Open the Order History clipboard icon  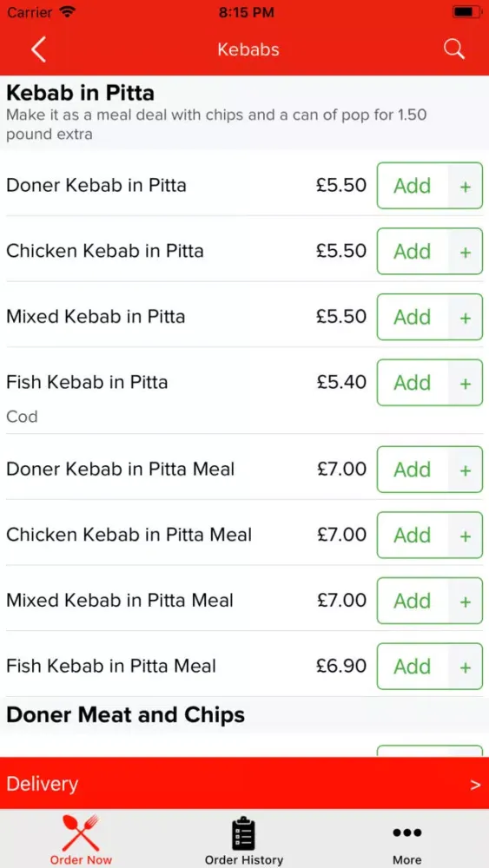[x=244, y=833]
